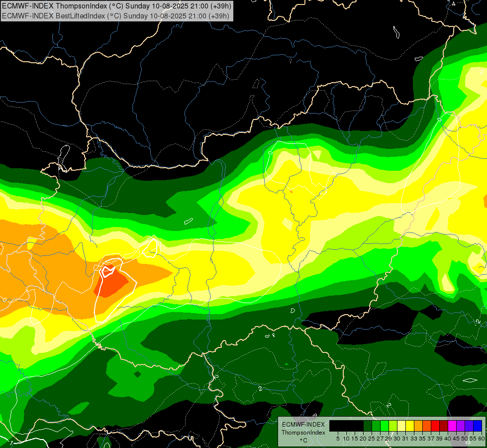Click the legend tick value '31'
Screen dimensions: 487x448
tap(405, 439)
